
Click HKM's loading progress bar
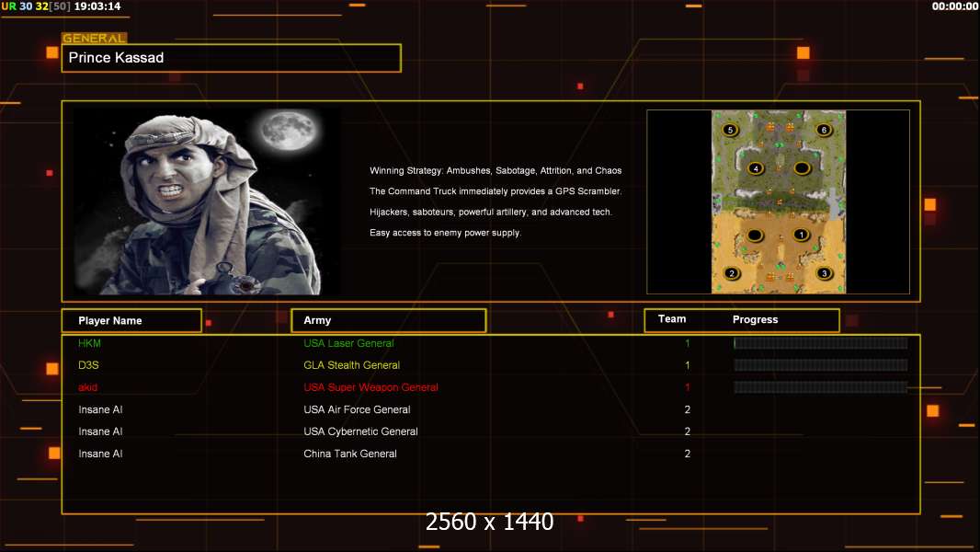[820, 342]
